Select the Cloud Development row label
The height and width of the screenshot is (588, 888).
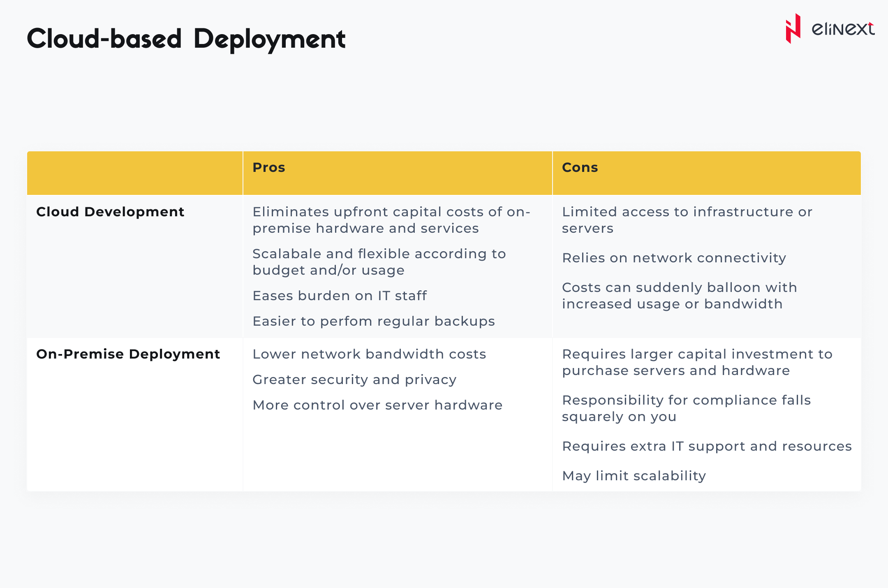[110, 212]
